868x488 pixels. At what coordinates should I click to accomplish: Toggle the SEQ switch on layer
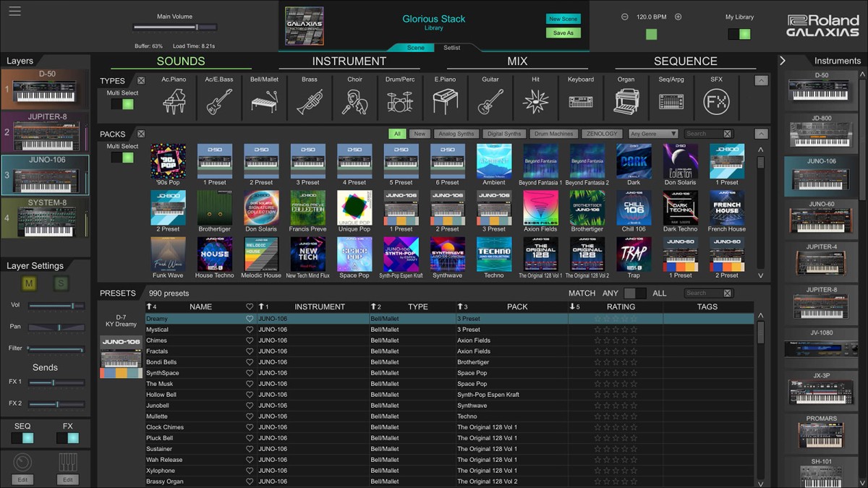tap(22, 438)
